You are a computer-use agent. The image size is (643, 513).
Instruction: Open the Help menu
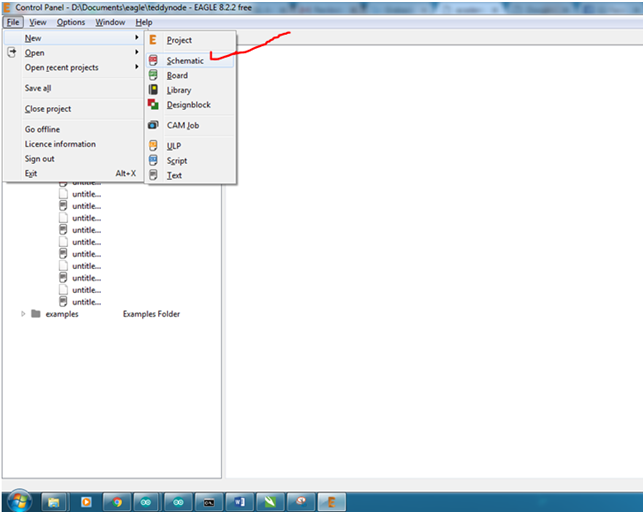[x=144, y=22]
